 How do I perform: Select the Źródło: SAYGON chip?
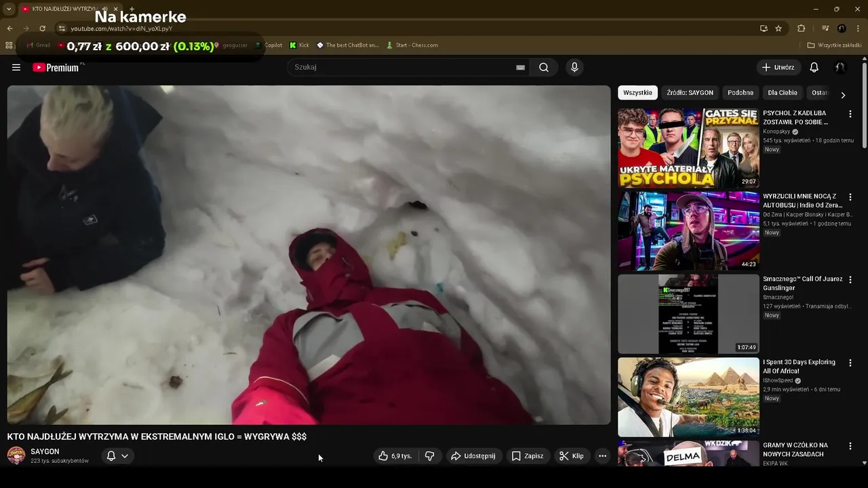[x=690, y=93]
